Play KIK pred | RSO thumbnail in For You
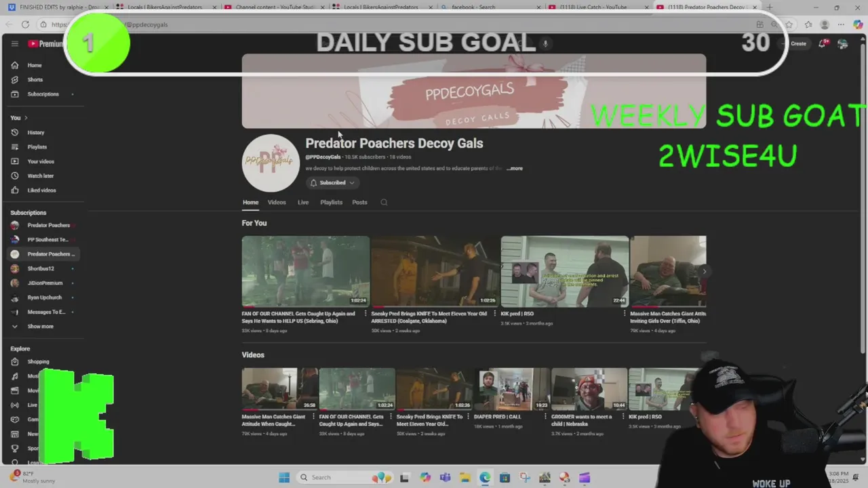868x488 pixels. click(x=564, y=271)
